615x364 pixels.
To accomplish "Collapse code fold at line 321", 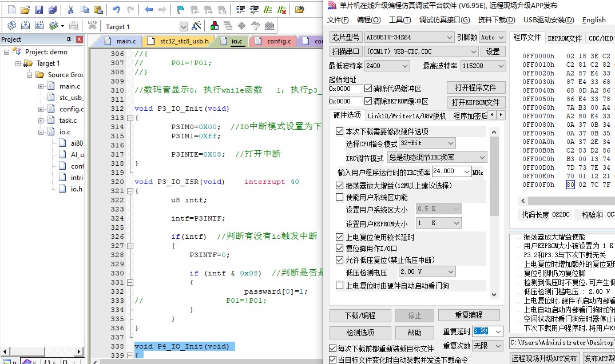I will (x=130, y=191).
